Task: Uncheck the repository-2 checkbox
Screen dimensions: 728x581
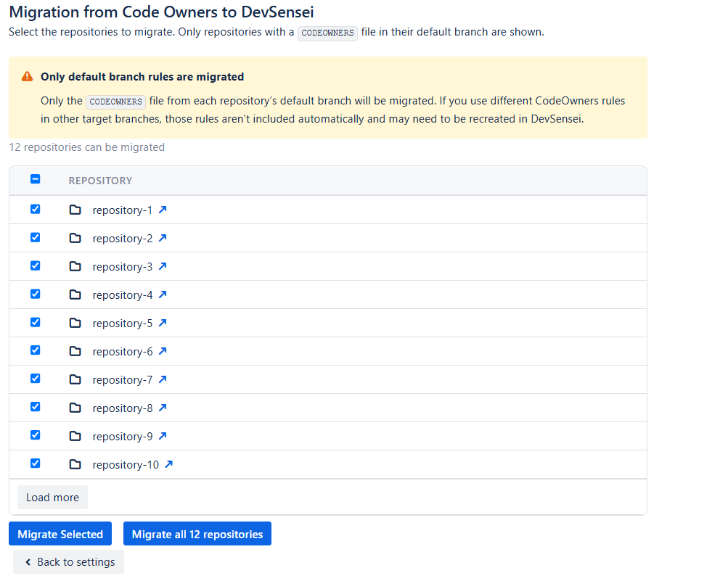Action: 36,238
